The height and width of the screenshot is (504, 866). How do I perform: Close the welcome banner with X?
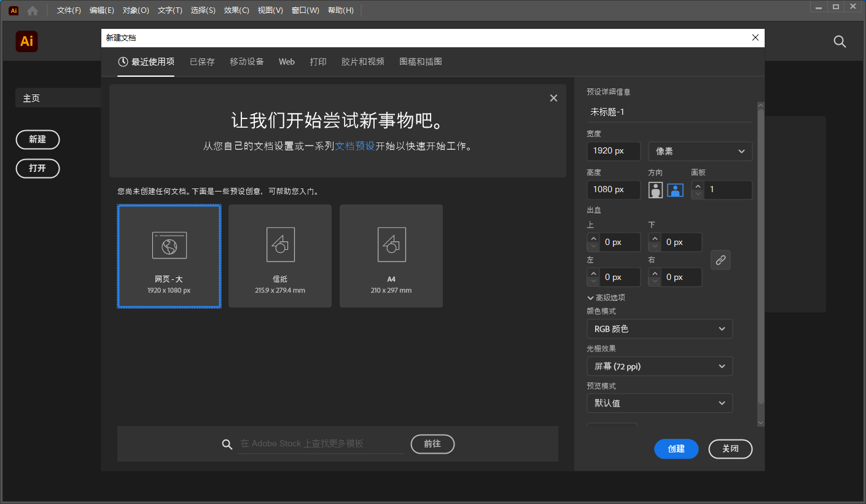click(553, 98)
